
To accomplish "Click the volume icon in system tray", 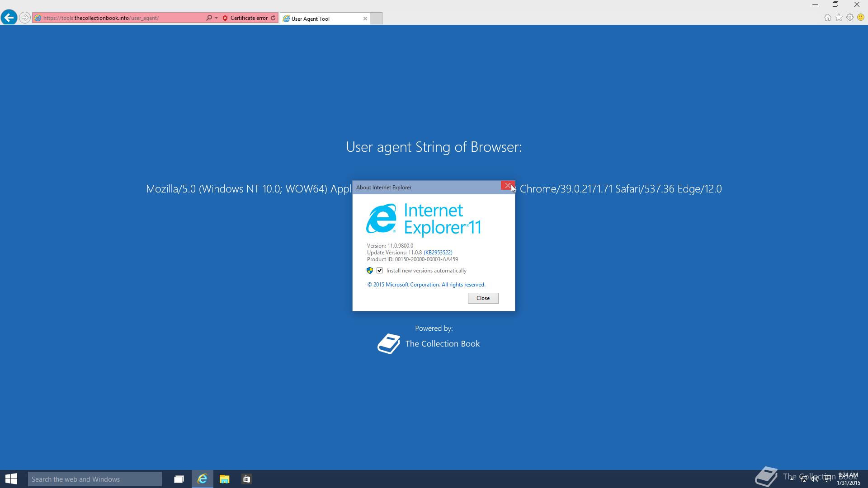I will coord(815,479).
